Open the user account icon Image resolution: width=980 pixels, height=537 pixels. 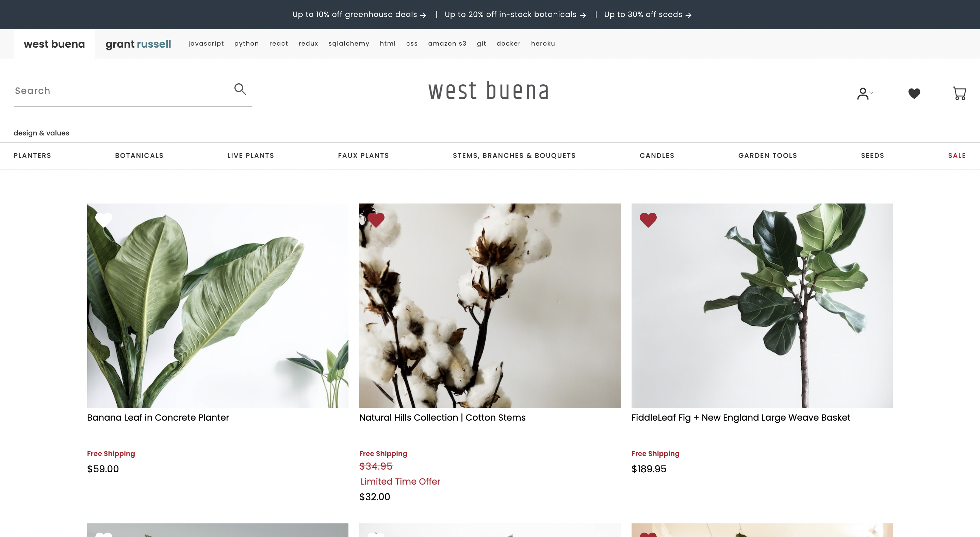pyautogui.click(x=863, y=93)
